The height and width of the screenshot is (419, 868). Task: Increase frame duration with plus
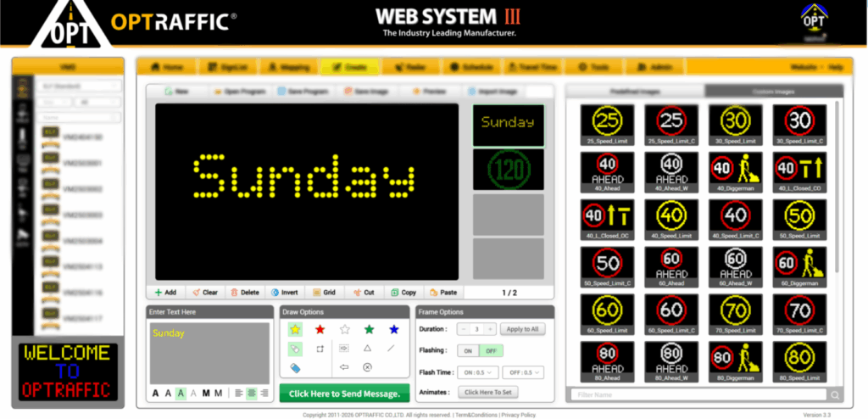point(490,329)
